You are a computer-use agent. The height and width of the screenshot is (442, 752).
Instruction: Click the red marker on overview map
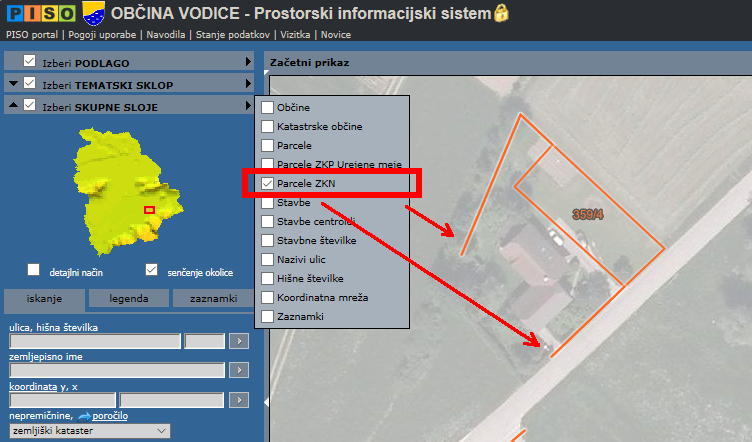[x=149, y=209]
